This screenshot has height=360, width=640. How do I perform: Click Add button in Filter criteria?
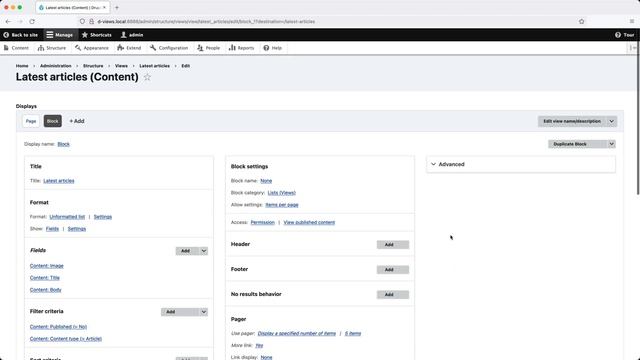pos(180,312)
